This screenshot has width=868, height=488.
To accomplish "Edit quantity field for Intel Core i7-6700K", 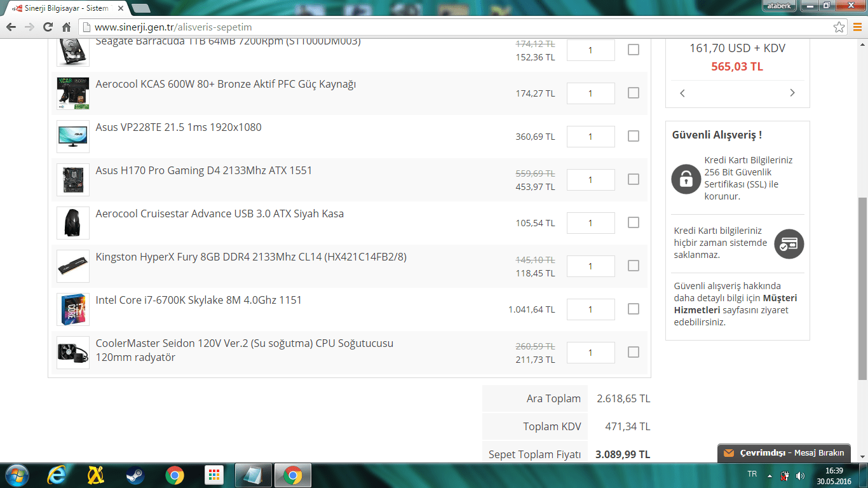I will 590,309.
